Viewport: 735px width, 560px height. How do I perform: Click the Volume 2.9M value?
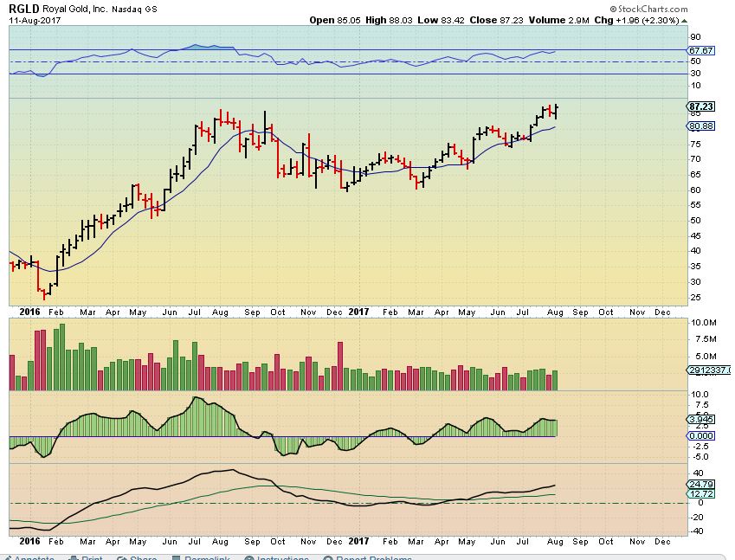click(558, 20)
